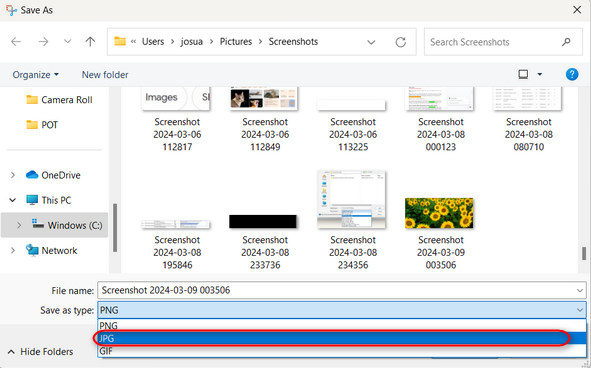This screenshot has height=368, width=591.
Task: Select Network in the navigation pane
Action: (51, 250)
